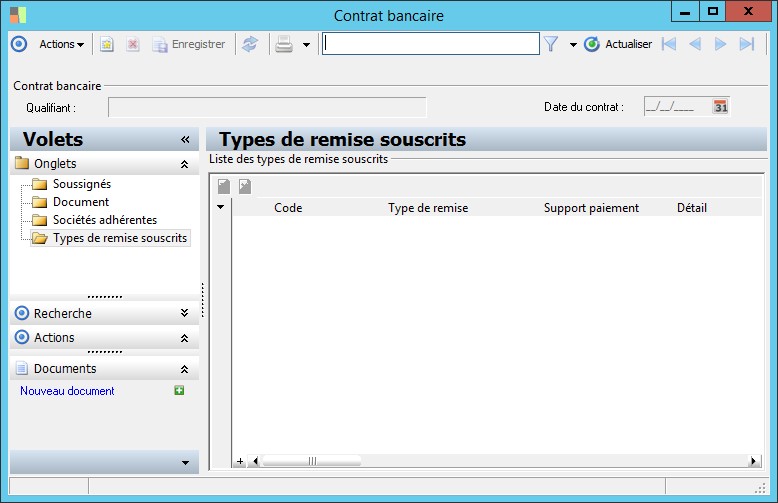778x503 pixels.
Task: Select the Document tree item
Action: click(81, 202)
